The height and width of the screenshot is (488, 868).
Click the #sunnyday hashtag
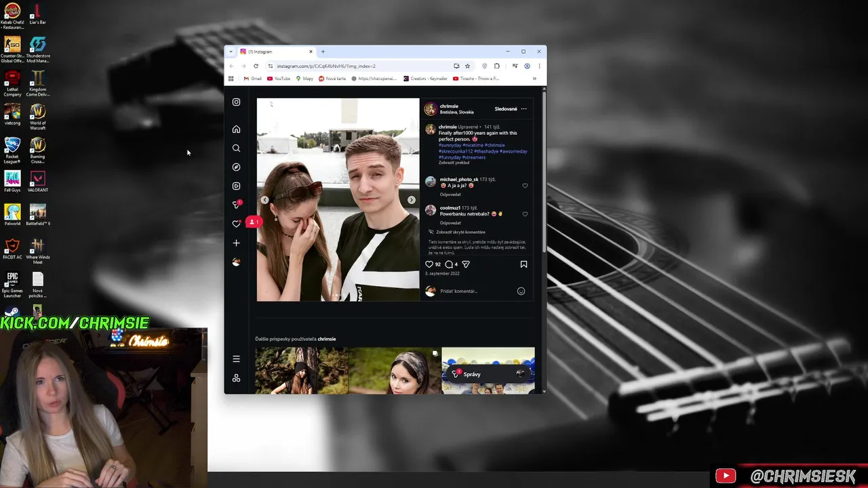coord(450,145)
